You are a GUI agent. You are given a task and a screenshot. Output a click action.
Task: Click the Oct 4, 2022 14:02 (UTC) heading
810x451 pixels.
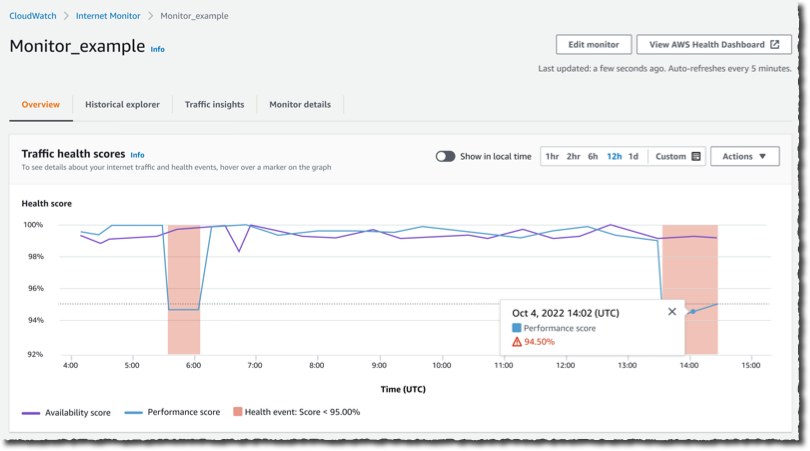[566, 313]
